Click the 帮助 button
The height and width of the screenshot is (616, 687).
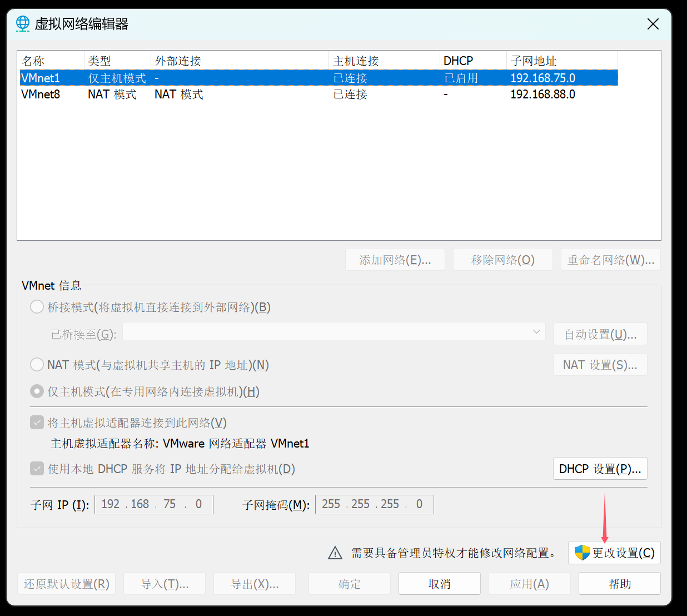click(620, 584)
